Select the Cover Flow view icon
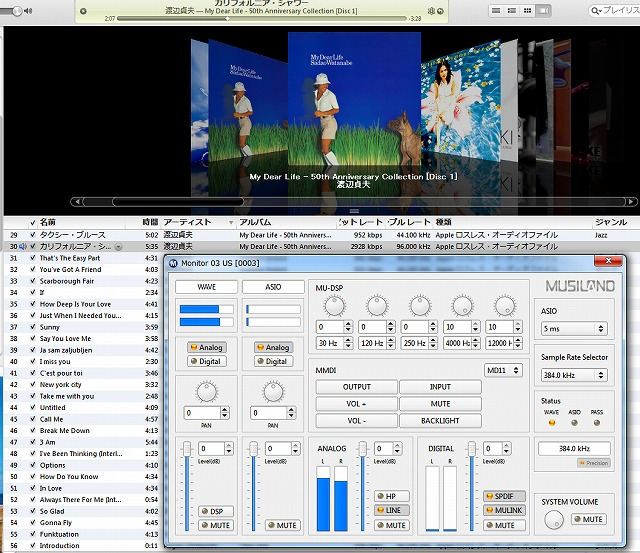This screenshot has height=553, width=640. 543,11
